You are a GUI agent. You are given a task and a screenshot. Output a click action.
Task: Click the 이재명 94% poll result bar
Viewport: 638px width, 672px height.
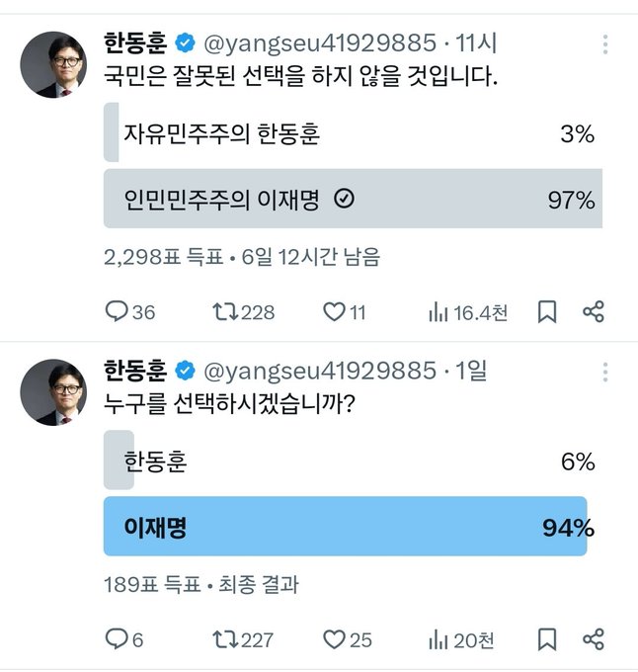click(x=346, y=527)
